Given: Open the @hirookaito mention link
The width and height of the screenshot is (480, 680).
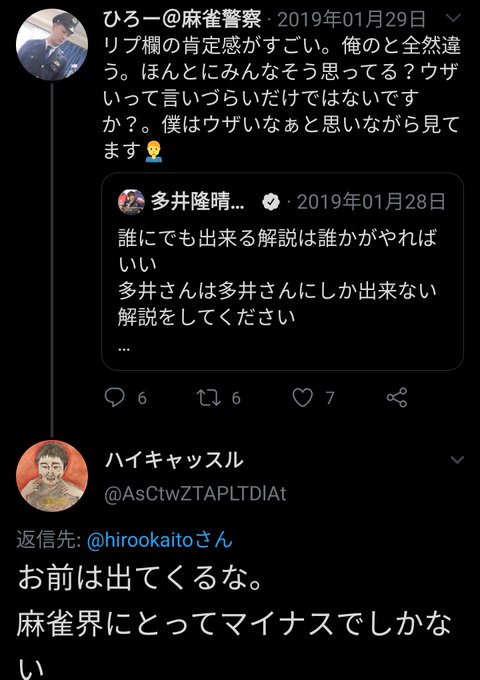Looking at the screenshot, I should pyautogui.click(x=160, y=540).
